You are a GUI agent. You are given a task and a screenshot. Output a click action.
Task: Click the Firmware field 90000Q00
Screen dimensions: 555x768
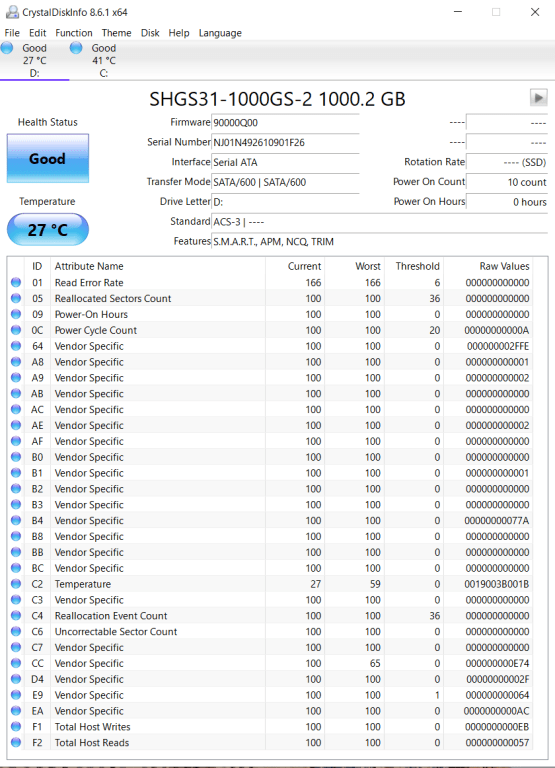(285, 123)
